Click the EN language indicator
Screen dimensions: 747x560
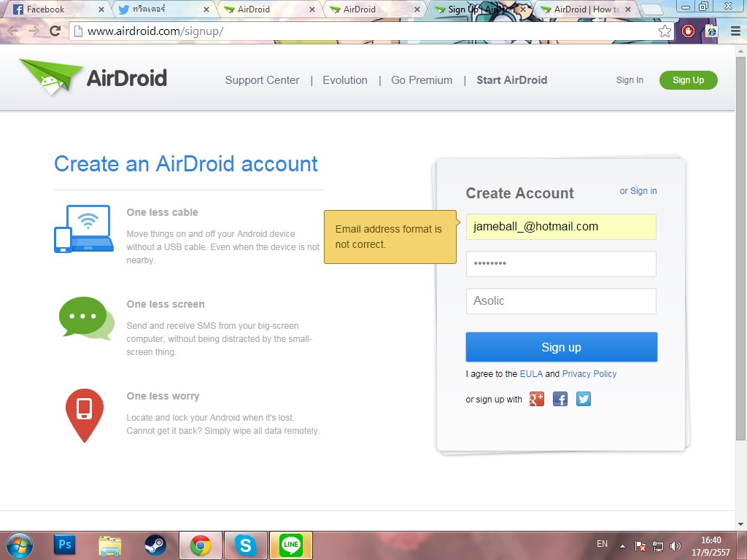602,544
